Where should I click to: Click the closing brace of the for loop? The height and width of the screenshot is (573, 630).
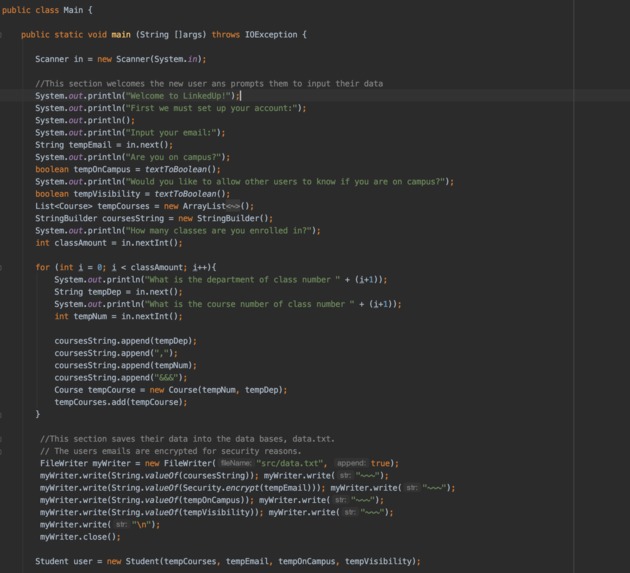click(x=37, y=414)
